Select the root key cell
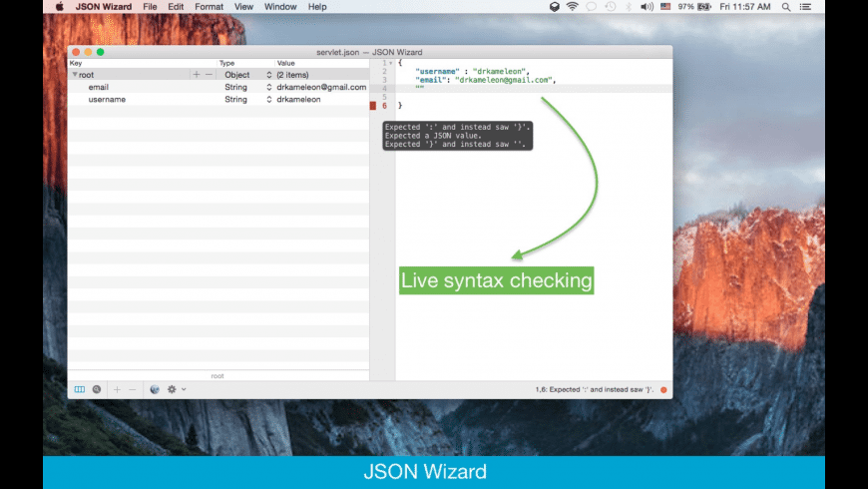This screenshot has width=868, height=489. click(87, 75)
